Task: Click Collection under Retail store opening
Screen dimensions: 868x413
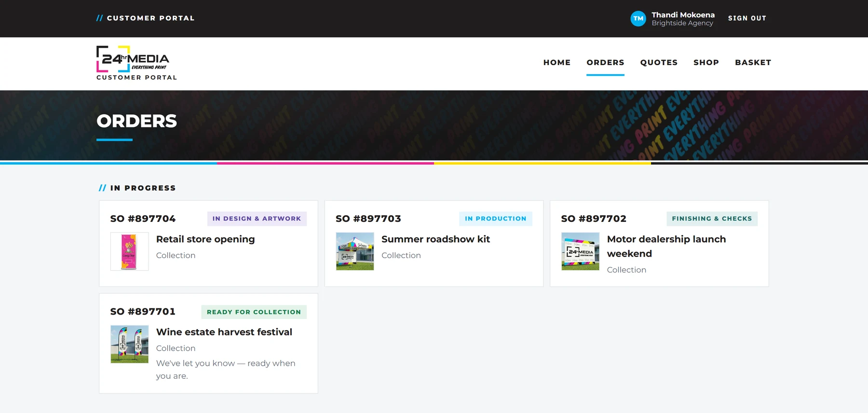Action: pyautogui.click(x=176, y=255)
